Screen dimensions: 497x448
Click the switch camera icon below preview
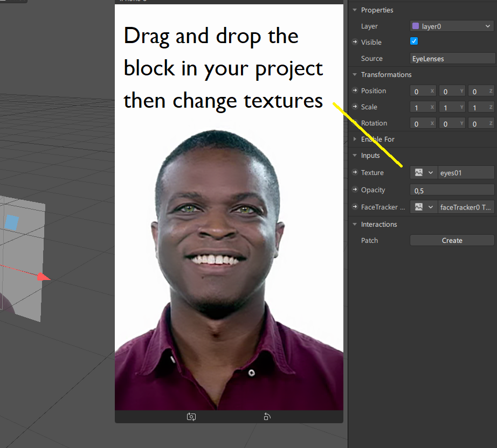click(x=191, y=417)
